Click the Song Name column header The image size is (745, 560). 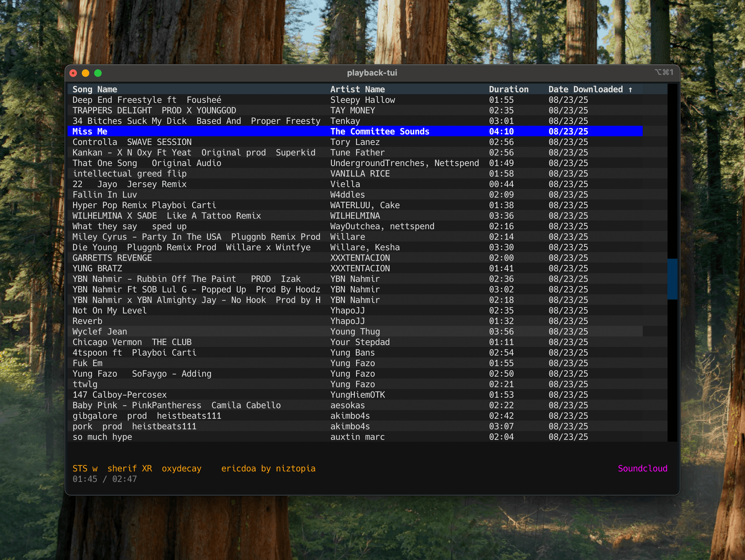(95, 90)
